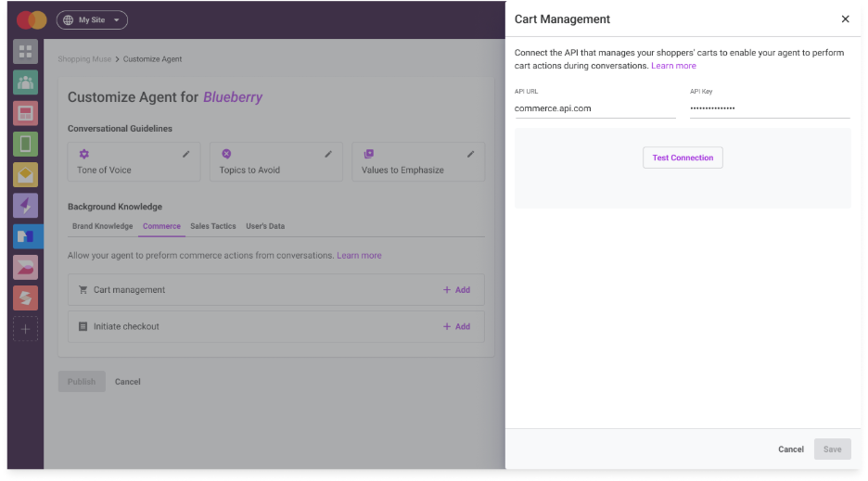Click the list icon beside Initiate checkout
This screenshot has height=481, width=868.
(x=83, y=326)
